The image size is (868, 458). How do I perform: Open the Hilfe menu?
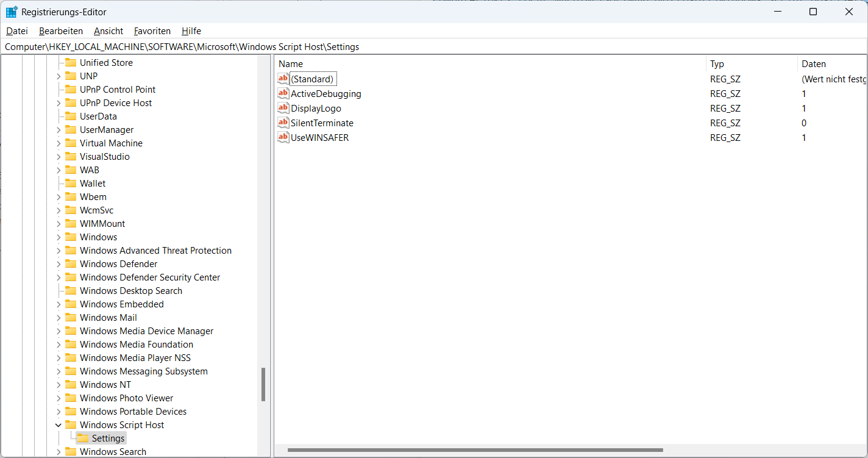pos(191,31)
